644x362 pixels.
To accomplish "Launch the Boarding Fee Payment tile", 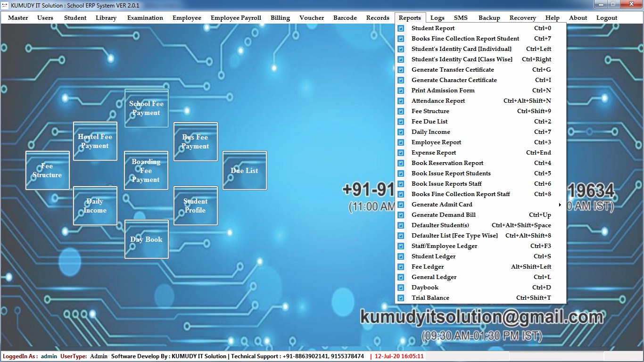I will [146, 171].
